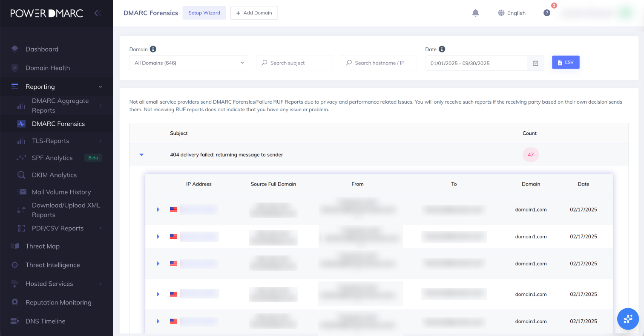Open the English language selector
The height and width of the screenshot is (336, 644).
(x=512, y=13)
